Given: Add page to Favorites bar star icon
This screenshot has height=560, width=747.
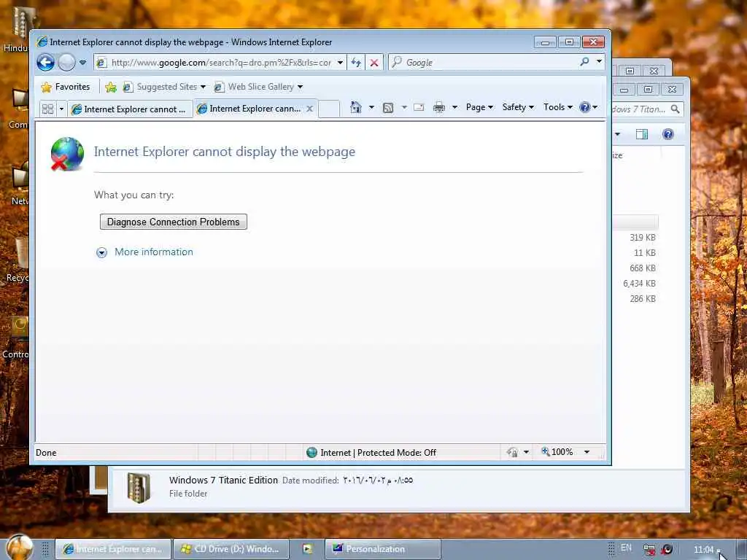Looking at the screenshot, I should pos(111,87).
